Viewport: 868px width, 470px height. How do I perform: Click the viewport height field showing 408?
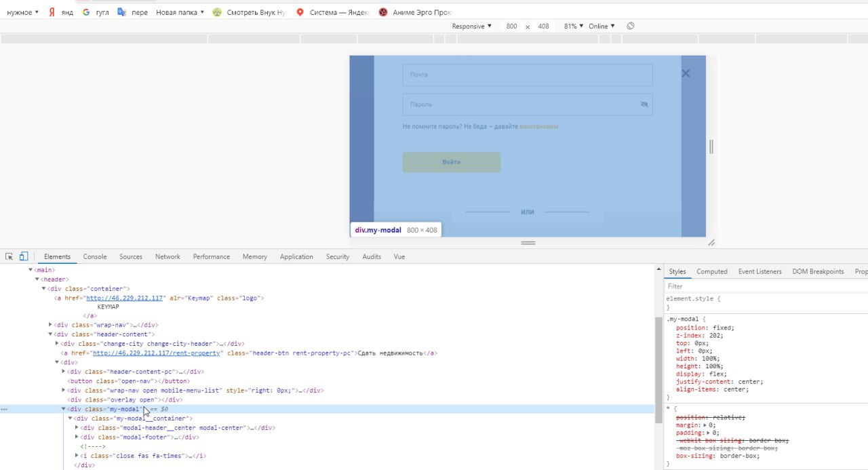(x=543, y=26)
